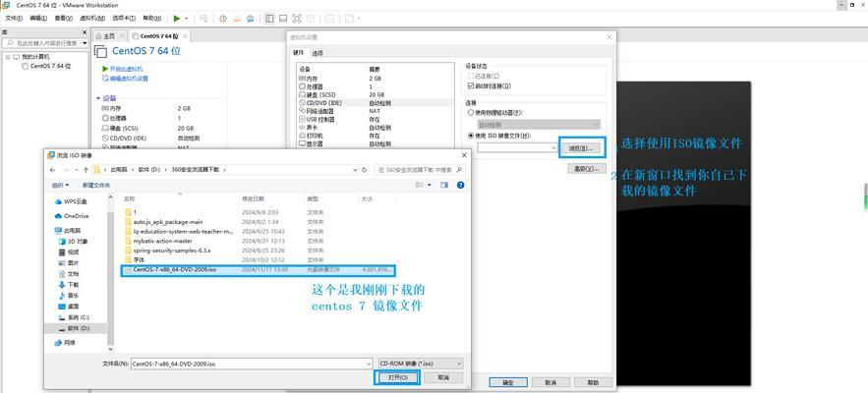Click the back arrow in the ISO browse dialog
Viewport: 868px width, 393px height.
(x=52, y=169)
